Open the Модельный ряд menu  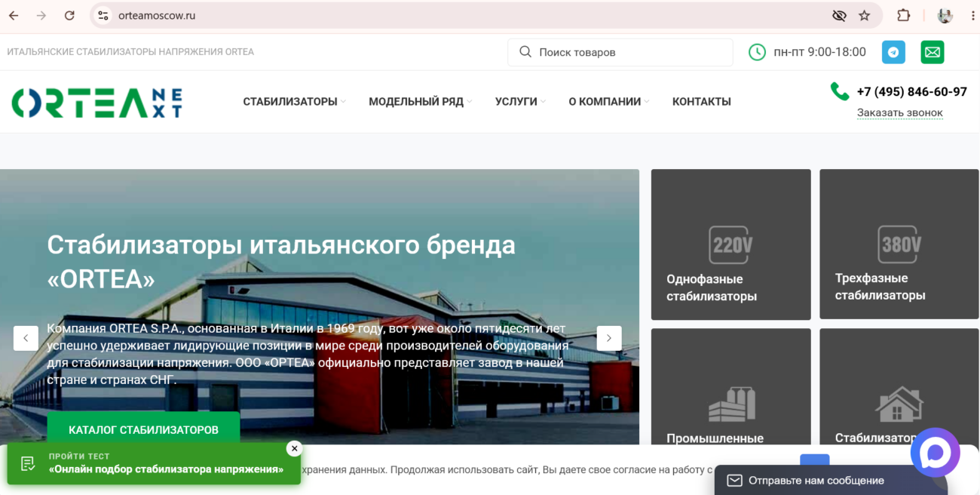(416, 101)
